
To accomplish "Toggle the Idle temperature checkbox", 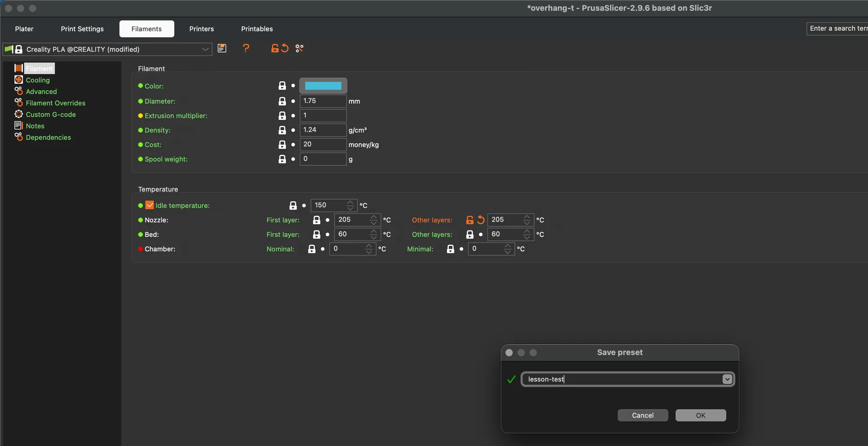I will [149, 205].
